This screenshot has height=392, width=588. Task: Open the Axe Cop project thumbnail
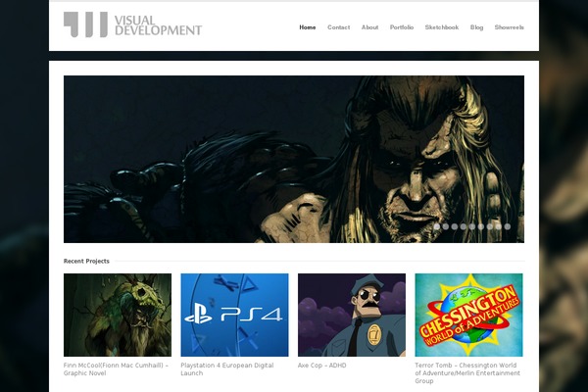click(352, 315)
